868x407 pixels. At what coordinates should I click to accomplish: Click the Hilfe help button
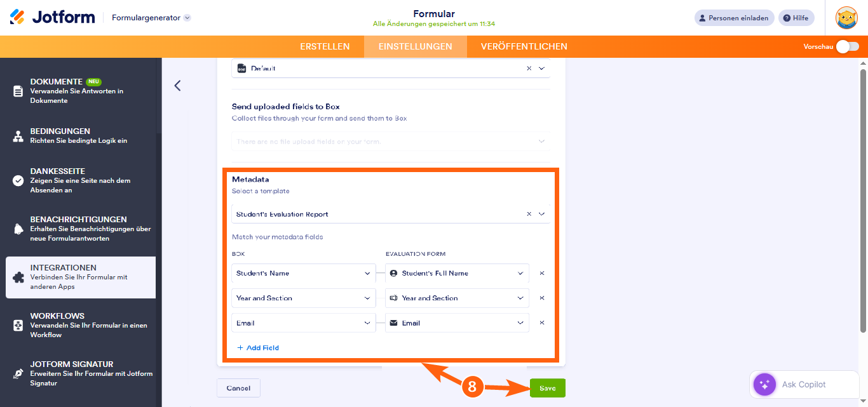click(x=796, y=18)
